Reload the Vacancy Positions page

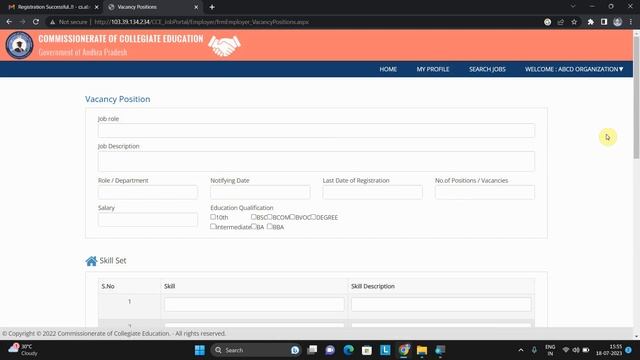point(36,22)
